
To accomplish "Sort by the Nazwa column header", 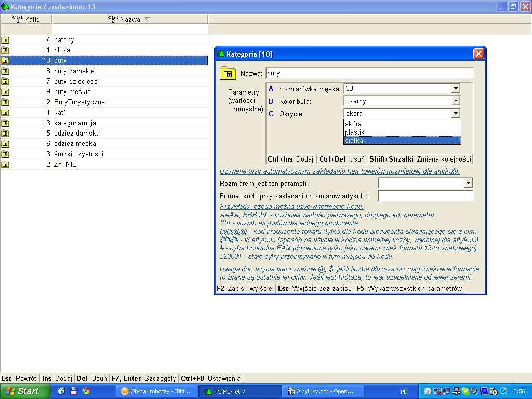I will point(130,19).
